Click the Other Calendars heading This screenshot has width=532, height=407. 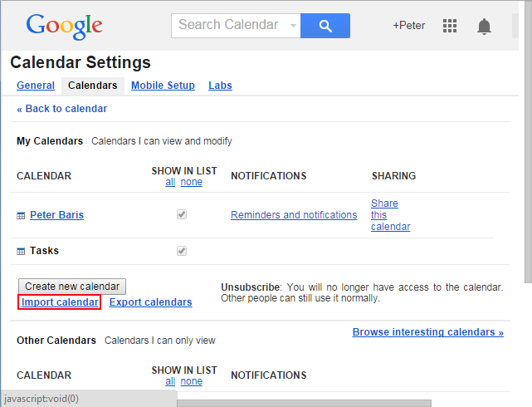point(56,340)
